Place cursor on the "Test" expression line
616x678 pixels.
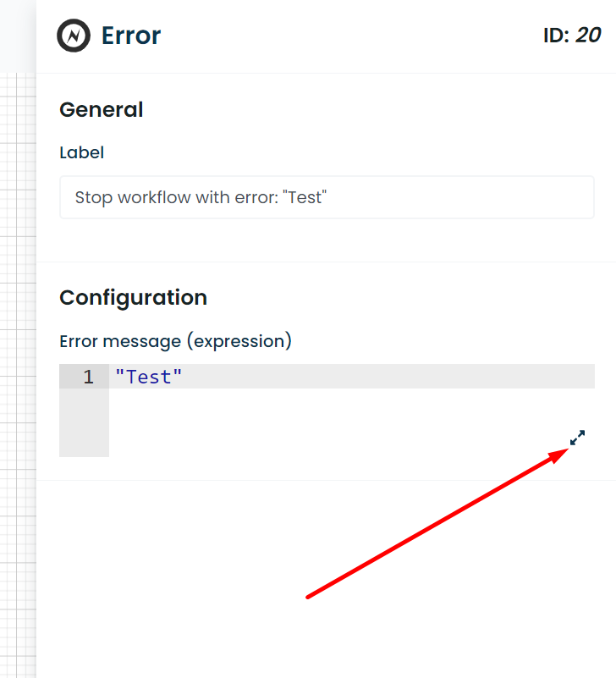pos(148,376)
